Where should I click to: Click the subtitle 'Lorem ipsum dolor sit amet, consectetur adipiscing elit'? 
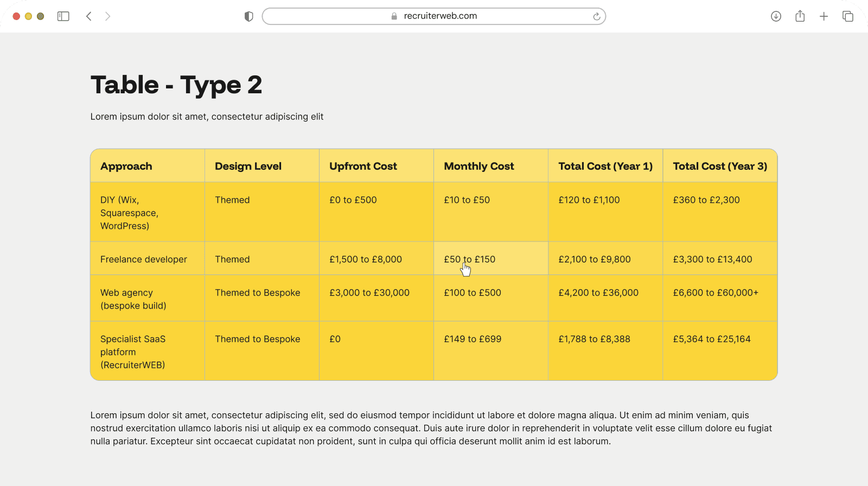pyautogui.click(x=207, y=117)
